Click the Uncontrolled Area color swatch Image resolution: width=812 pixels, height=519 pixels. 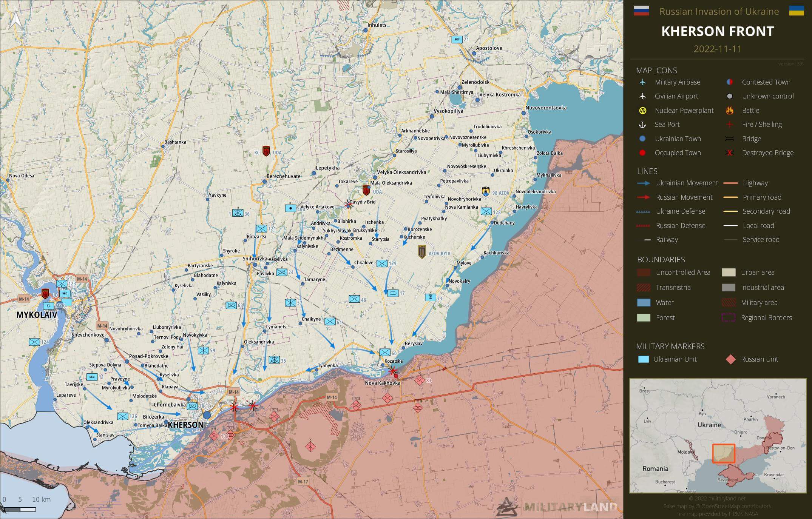pos(644,273)
